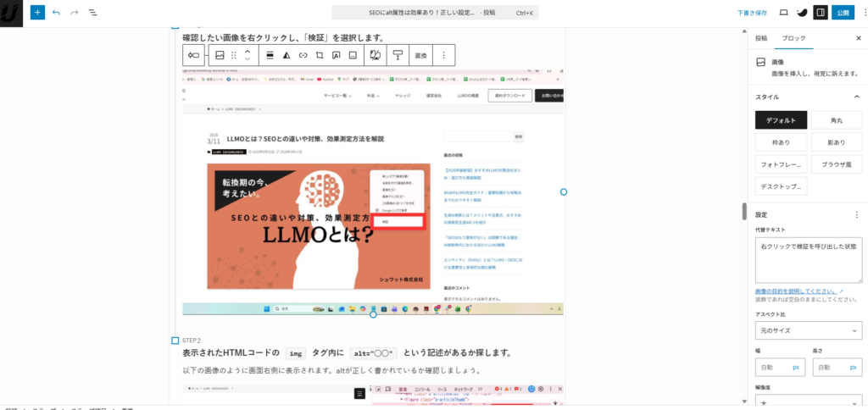The image size is (868, 410).
Task: Click the 高さ height input field
Action: [837, 367]
